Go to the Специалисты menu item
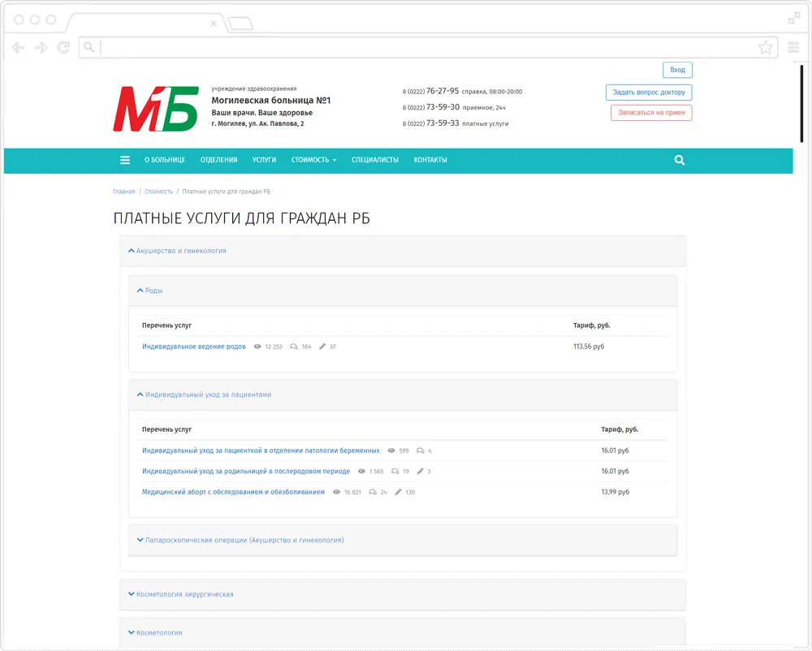The height and width of the screenshot is (651, 812). (x=375, y=160)
